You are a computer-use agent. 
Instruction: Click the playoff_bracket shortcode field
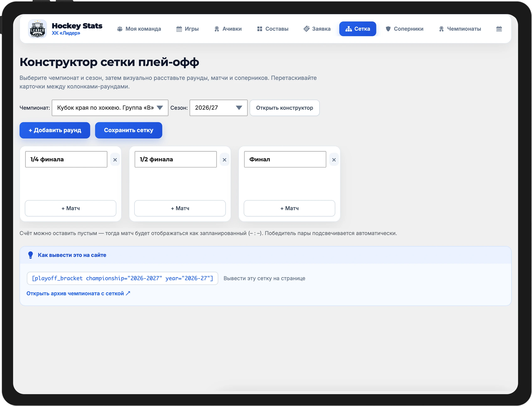[x=122, y=278]
